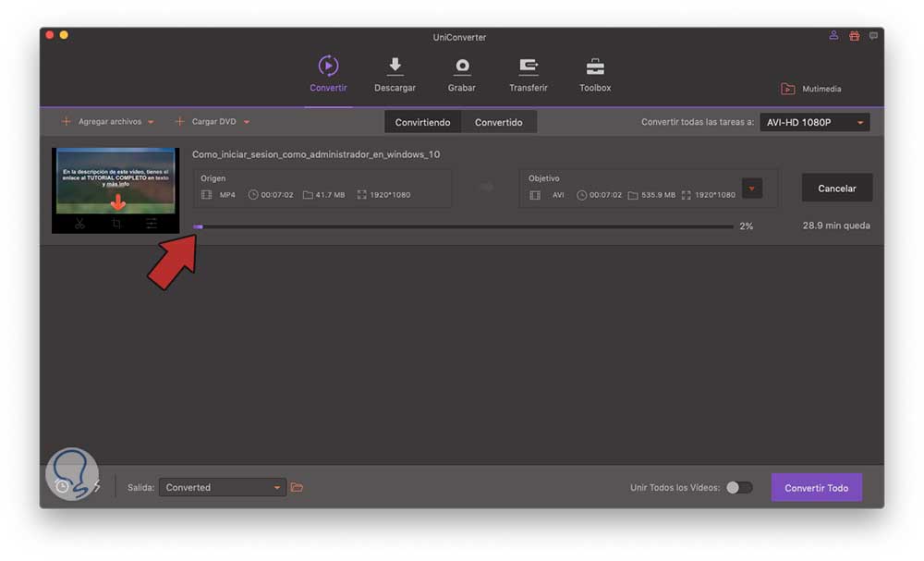Click the red close window button
The height and width of the screenshot is (561, 924).
pyautogui.click(x=50, y=35)
